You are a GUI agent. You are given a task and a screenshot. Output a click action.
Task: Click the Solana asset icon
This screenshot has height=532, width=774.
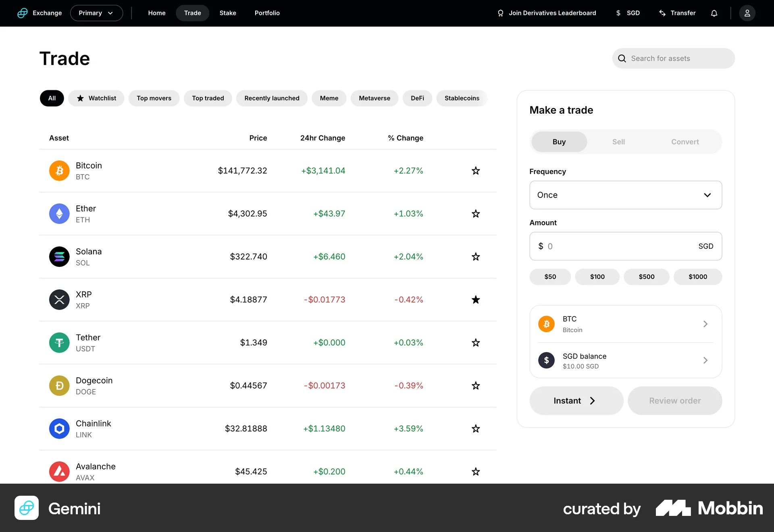click(x=59, y=256)
